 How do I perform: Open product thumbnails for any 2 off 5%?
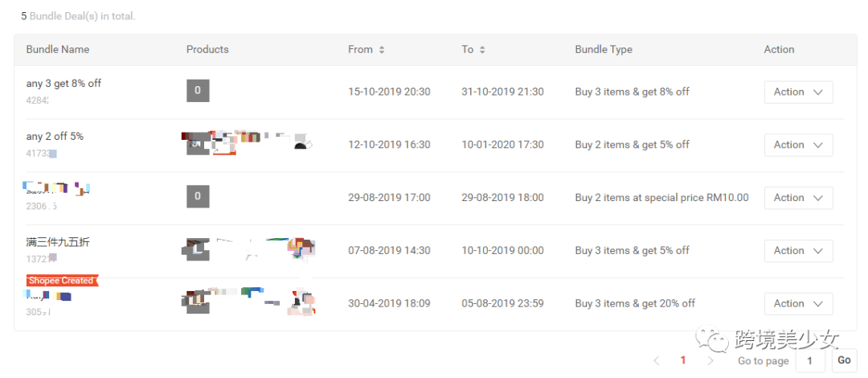pos(247,144)
